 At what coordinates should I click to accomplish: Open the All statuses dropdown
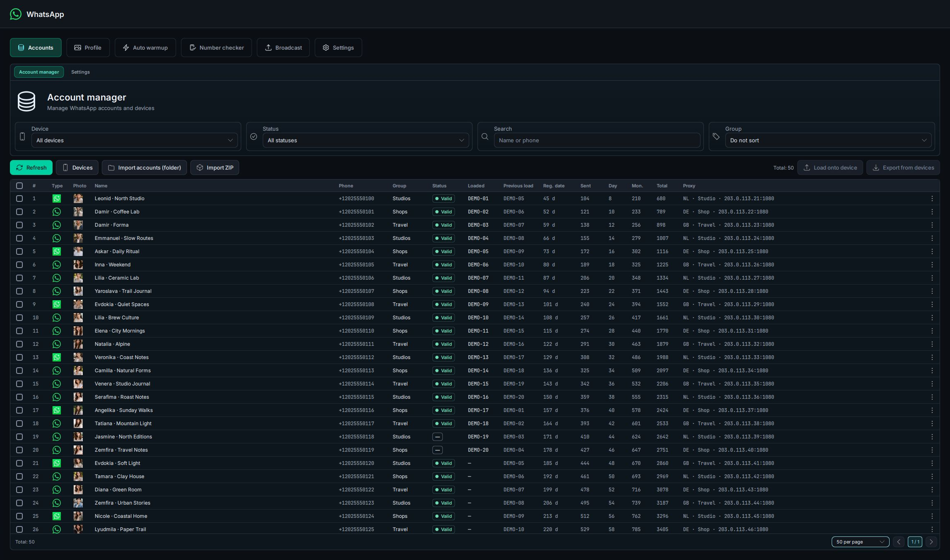click(366, 140)
